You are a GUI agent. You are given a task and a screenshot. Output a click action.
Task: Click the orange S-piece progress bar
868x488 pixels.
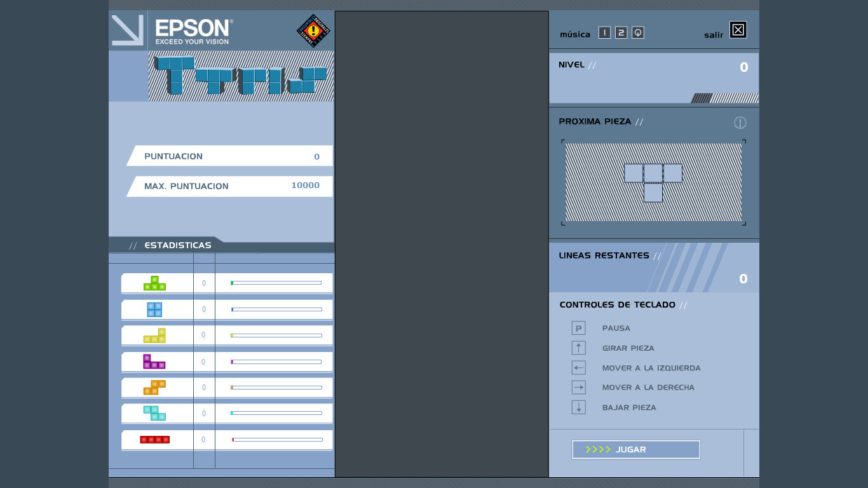point(276,387)
